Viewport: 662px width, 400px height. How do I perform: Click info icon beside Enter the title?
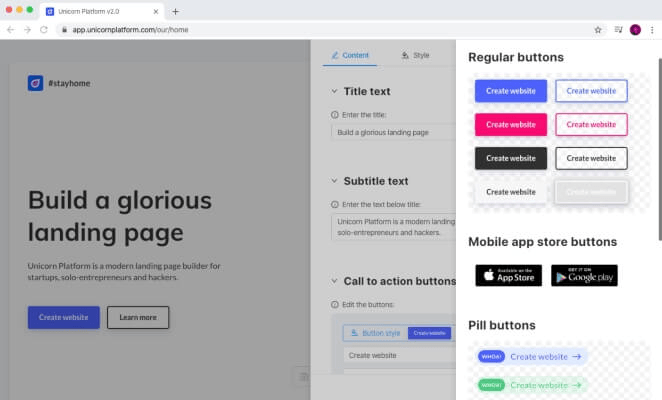pos(335,115)
